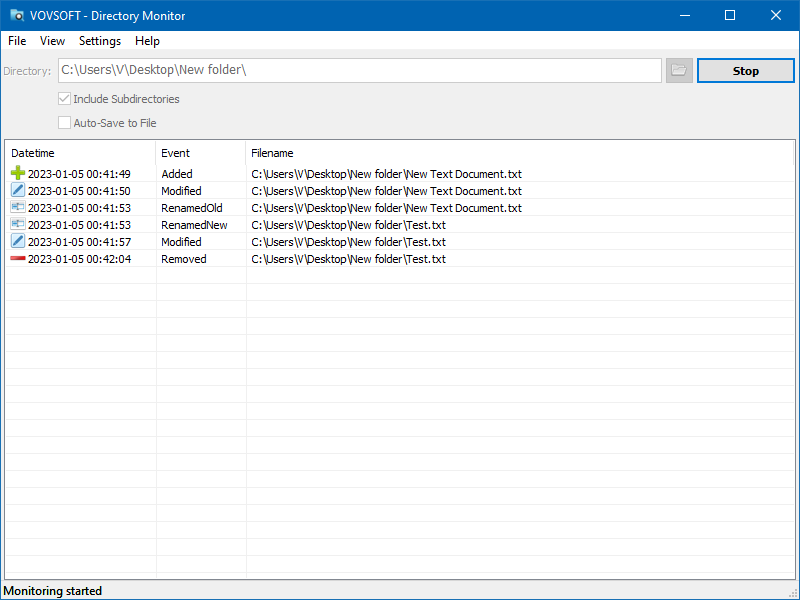Open the Settings menu
Screen dimensions: 800x600
click(x=99, y=41)
